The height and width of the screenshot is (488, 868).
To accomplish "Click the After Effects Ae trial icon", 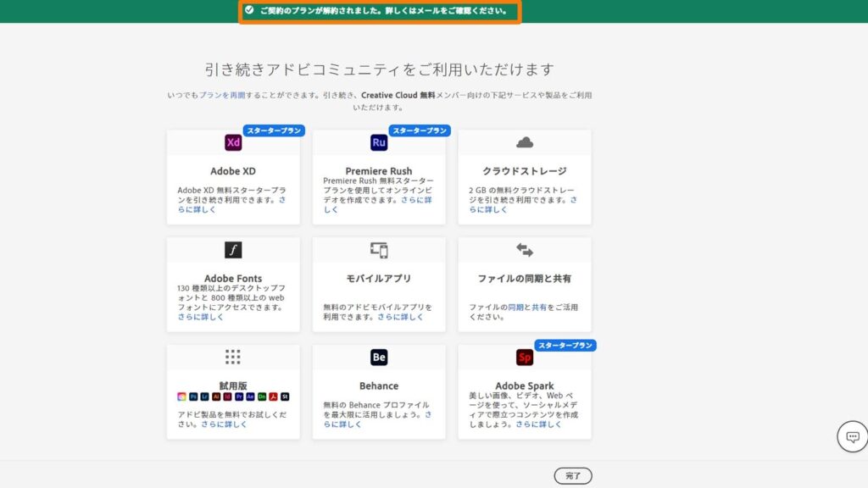I will pos(250,396).
